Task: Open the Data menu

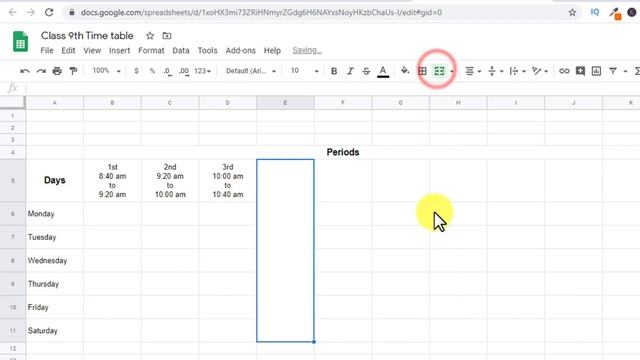Action: [x=181, y=51]
